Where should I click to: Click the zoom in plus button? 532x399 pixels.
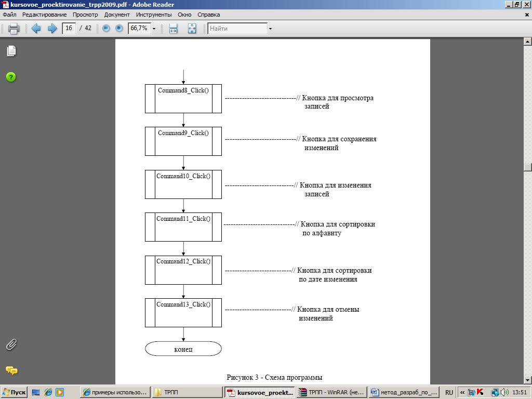point(119,28)
